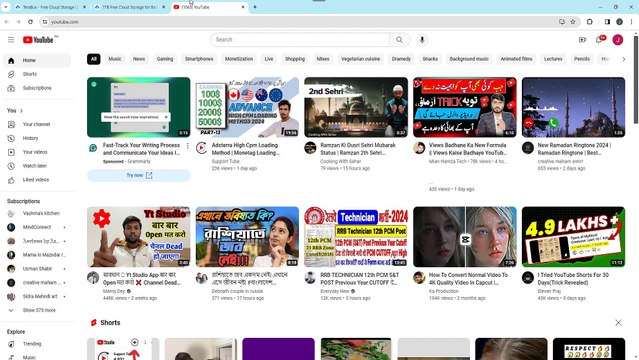This screenshot has width=639, height=360.
Task: Play the Yt Studio video thumbnail
Action: [139, 237]
